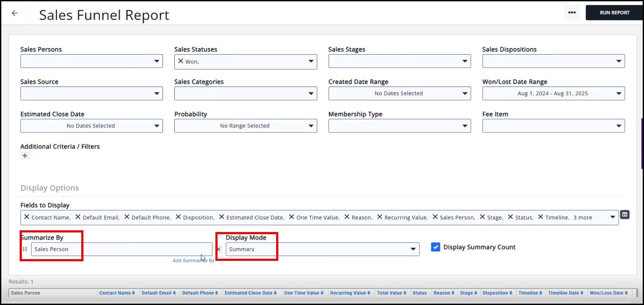Open the Display Mode dropdown
The image size is (644, 305).
(x=322, y=249)
